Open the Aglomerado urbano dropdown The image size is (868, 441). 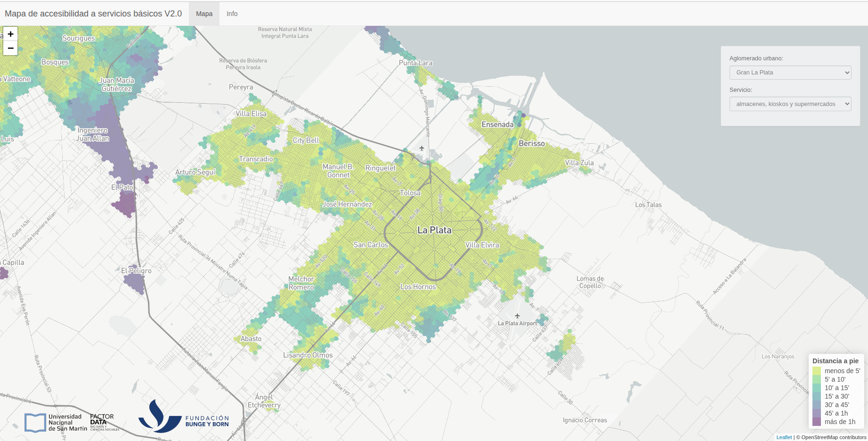(790, 73)
